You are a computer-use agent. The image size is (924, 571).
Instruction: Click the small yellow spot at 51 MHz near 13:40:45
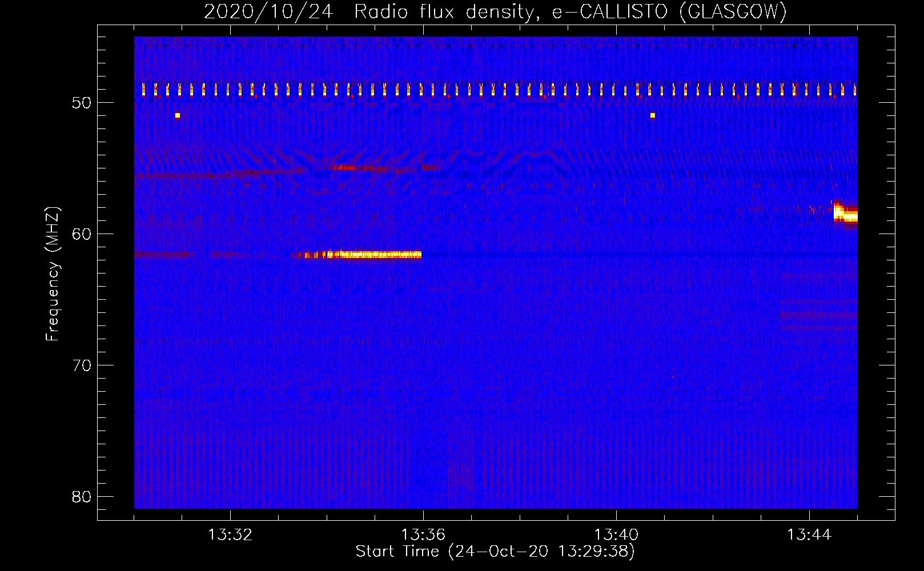[x=653, y=115]
